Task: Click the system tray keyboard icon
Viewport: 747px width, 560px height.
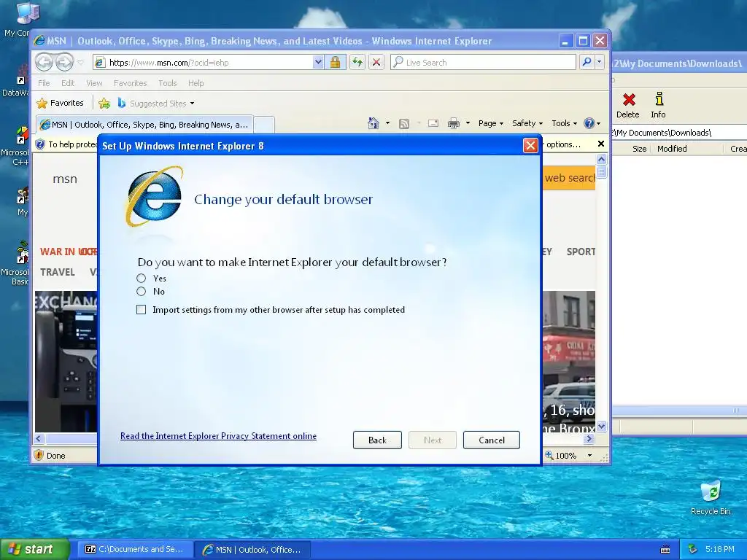Action: pos(665,550)
